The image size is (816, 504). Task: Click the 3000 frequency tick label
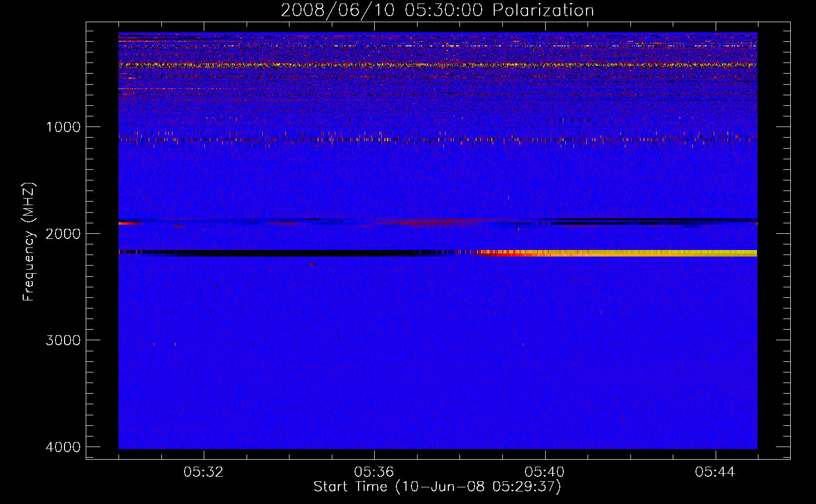point(63,340)
